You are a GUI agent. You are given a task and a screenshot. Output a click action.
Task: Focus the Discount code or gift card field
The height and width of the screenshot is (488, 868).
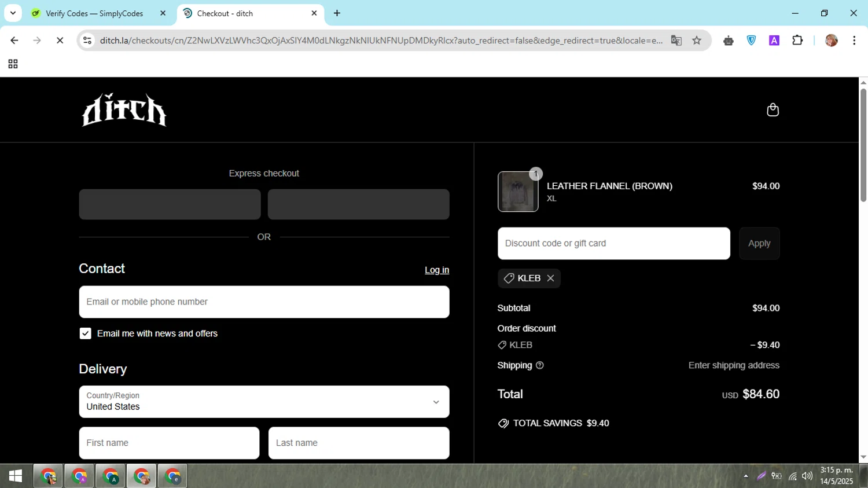pos(613,244)
